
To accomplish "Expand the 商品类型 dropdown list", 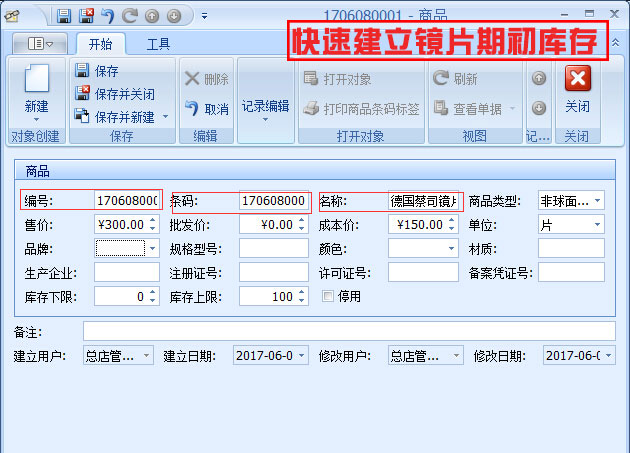I will pyautogui.click(x=597, y=200).
